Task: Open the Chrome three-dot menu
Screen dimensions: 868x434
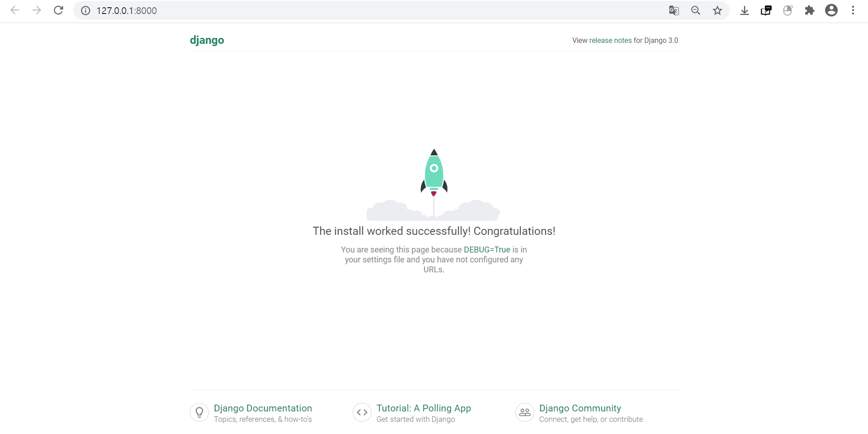Action: (x=853, y=10)
